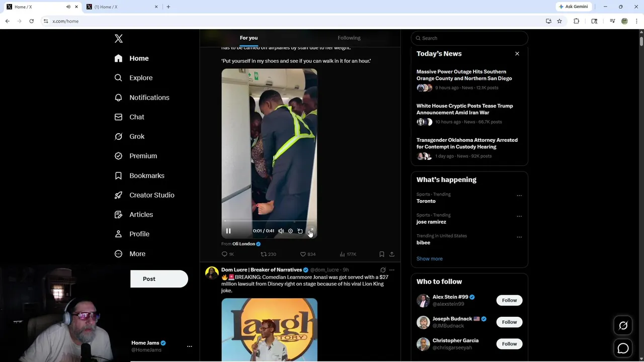Switch to the For you tab
The height and width of the screenshot is (362, 644).
point(249,38)
